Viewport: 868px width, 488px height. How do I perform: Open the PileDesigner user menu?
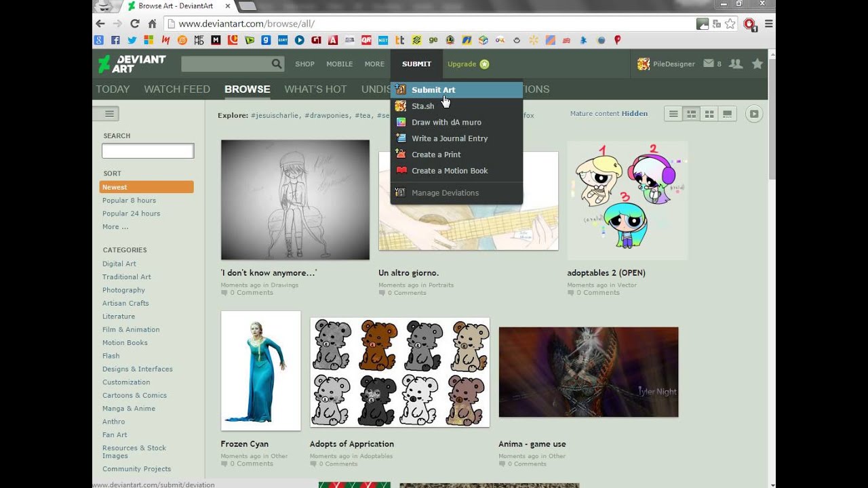674,64
